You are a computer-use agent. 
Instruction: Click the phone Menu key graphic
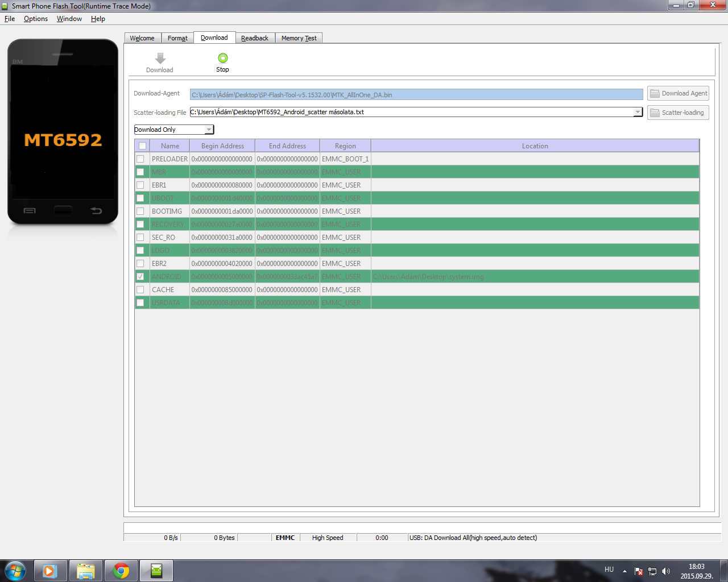(x=30, y=211)
